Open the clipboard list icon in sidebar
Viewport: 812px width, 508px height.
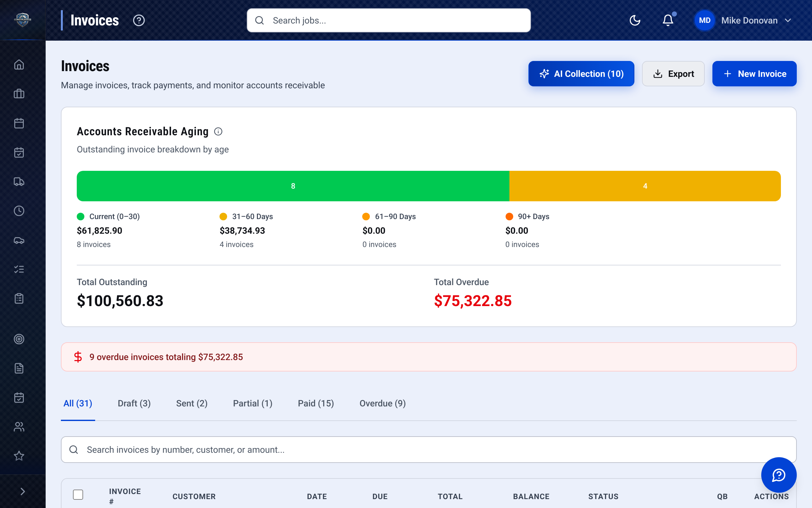point(19,299)
